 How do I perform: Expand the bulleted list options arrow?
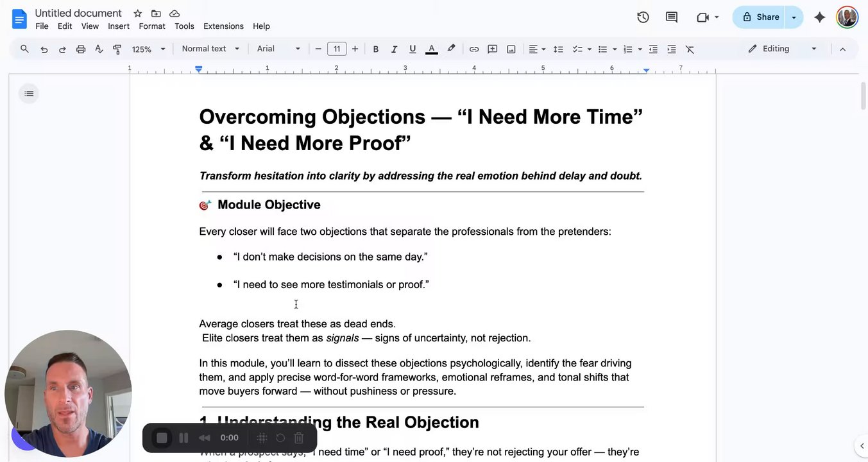pyautogui.click(x=615, y=49)
